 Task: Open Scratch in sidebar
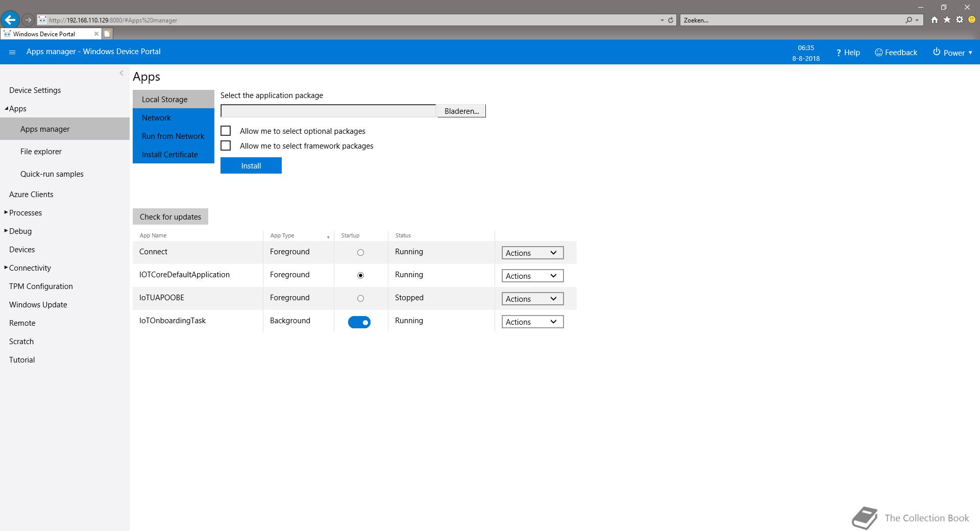click(x=21, y=341)
